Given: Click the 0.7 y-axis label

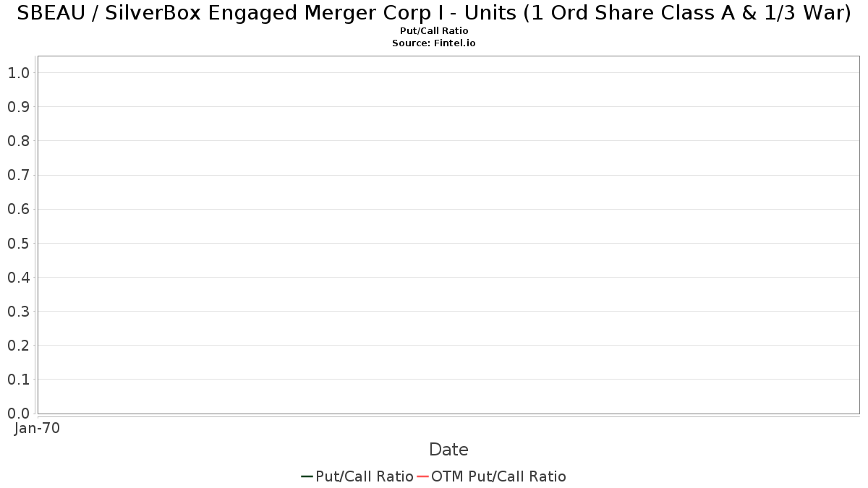Looking at the screenshot, I should click(x=18, y=175).
